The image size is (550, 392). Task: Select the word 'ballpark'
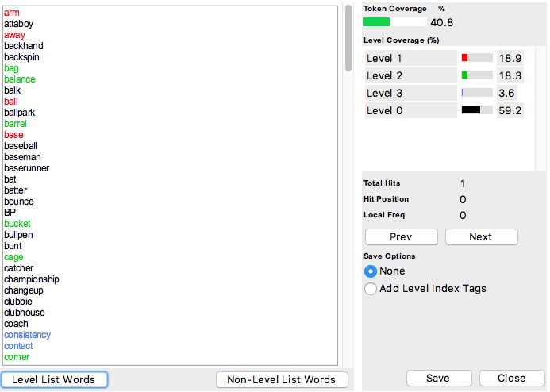tap(19, 113)
